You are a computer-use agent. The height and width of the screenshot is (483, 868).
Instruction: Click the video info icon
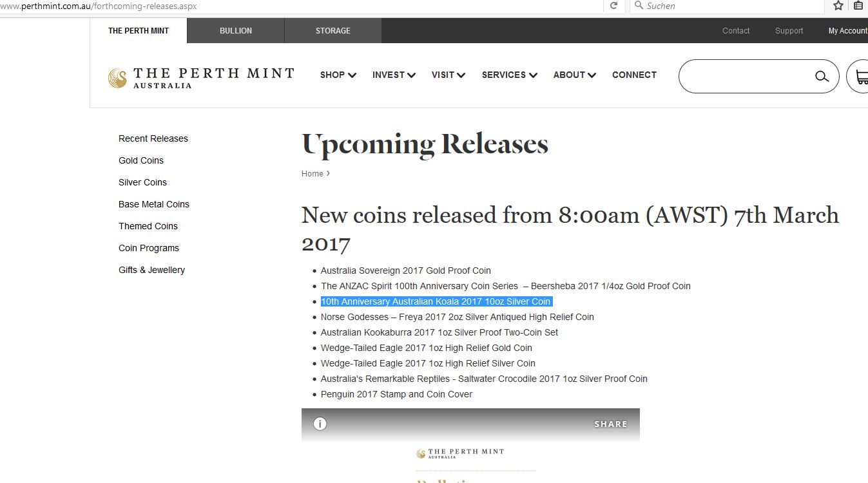[x=320, y=424]
